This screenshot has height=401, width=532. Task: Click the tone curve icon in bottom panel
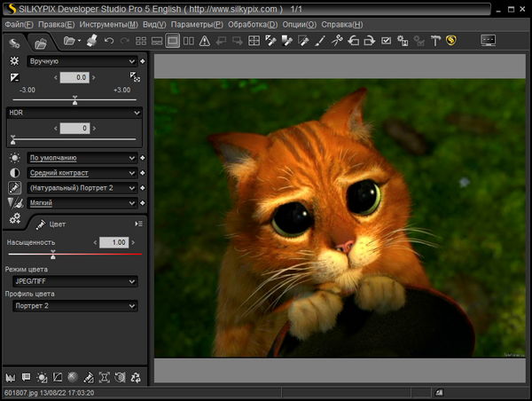pos(58,377)
